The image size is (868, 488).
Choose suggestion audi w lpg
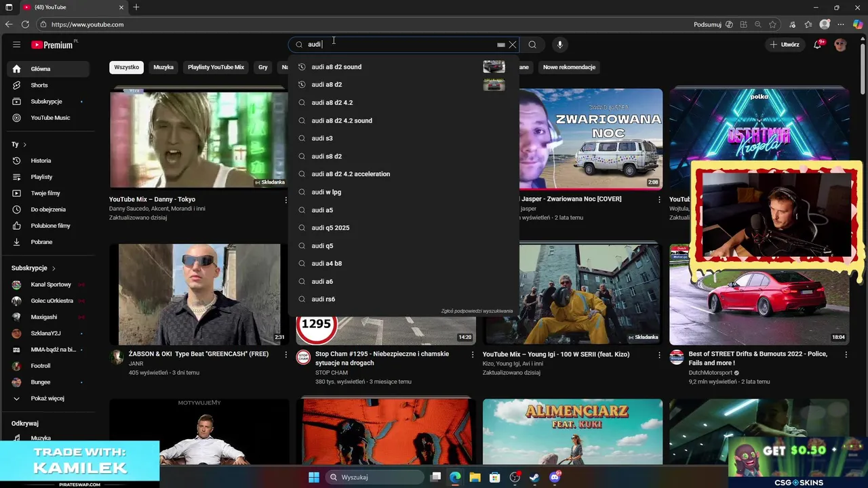click(x=403, y=192)
